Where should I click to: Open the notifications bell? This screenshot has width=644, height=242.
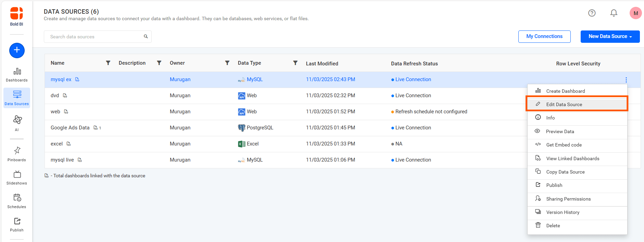614,13
